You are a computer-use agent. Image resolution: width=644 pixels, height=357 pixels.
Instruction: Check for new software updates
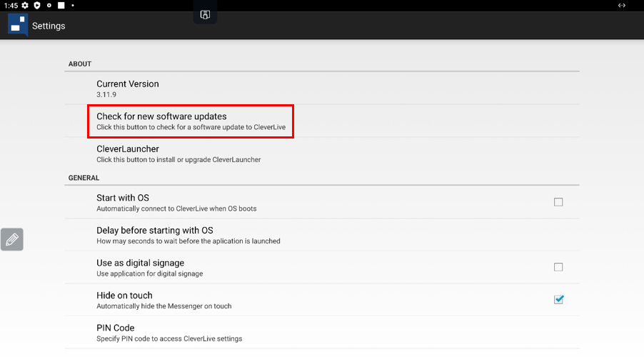pyautogui.click(x=322, y=121)
